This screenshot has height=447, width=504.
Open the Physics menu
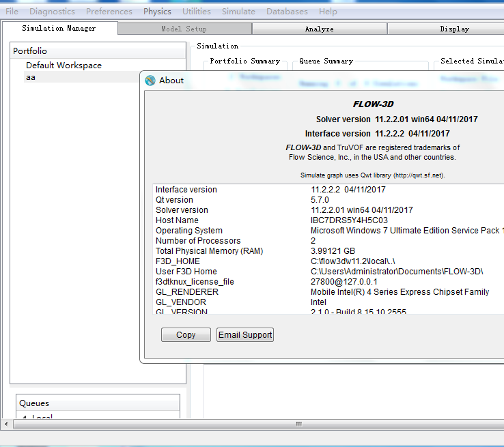[157, 12]
